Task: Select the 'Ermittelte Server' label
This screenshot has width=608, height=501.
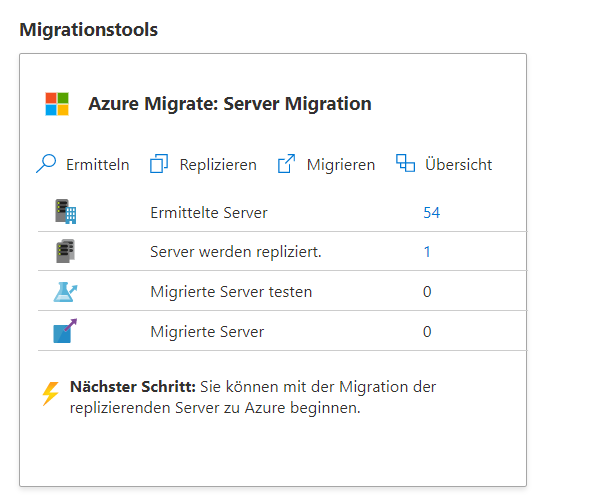Action: [x=209, y=212]
